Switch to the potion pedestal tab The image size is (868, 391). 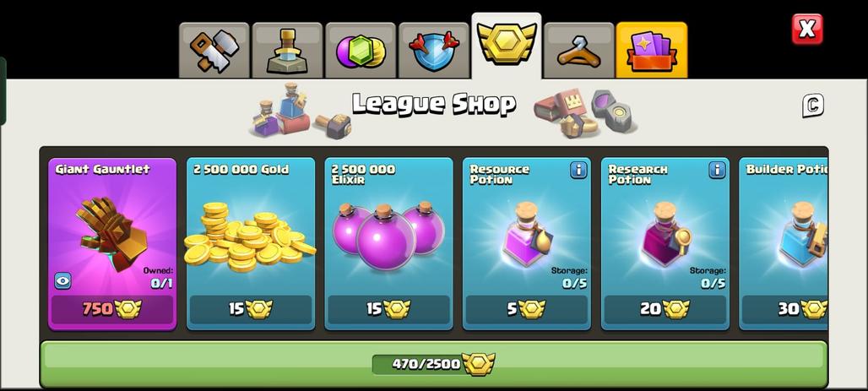pos(287,51)
